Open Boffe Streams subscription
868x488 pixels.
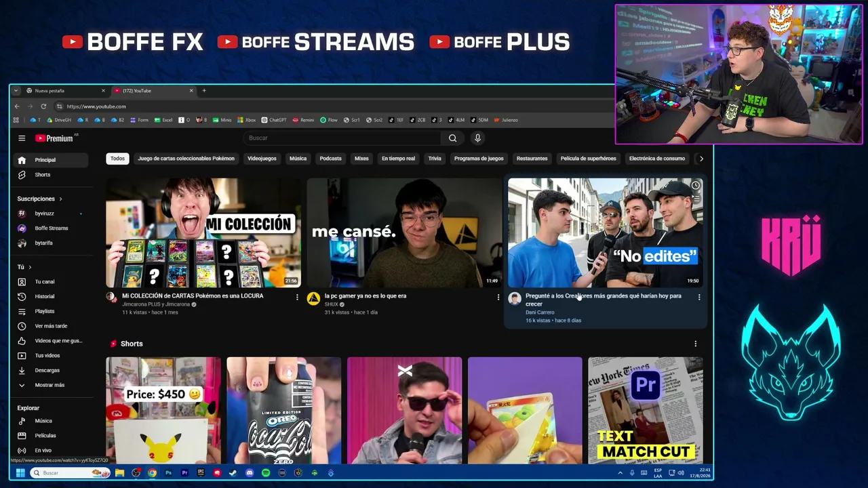tap(51, 228)
